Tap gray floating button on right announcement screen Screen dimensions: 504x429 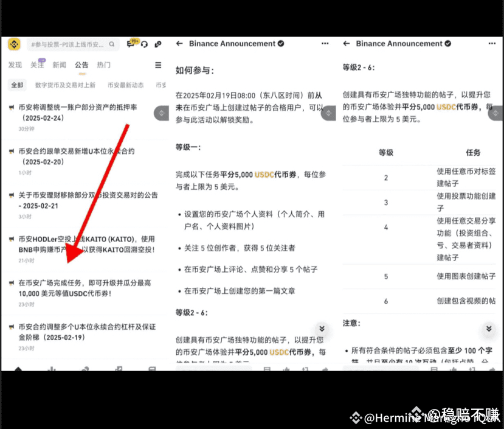pos(495,113)
